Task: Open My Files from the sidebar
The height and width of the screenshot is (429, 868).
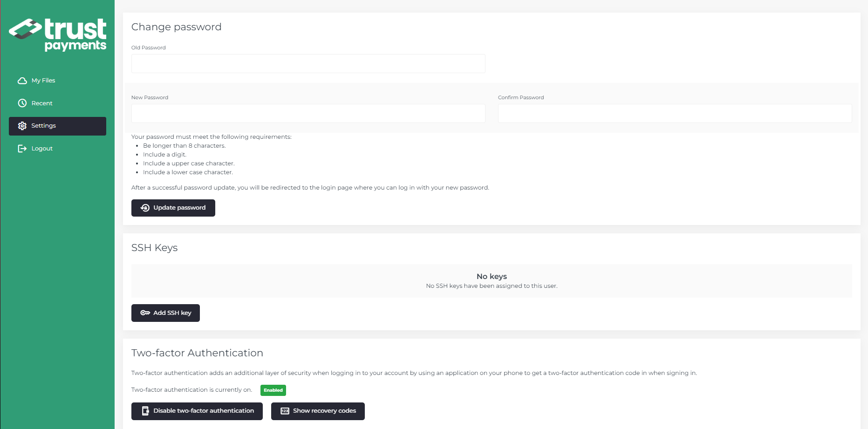Action: coord(43,81)
